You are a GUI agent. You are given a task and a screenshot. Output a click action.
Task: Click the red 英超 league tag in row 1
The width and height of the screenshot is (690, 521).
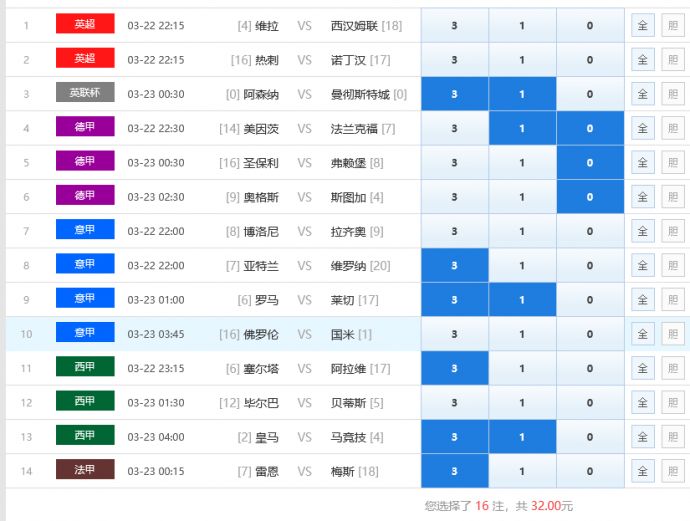tap(85, 24)
